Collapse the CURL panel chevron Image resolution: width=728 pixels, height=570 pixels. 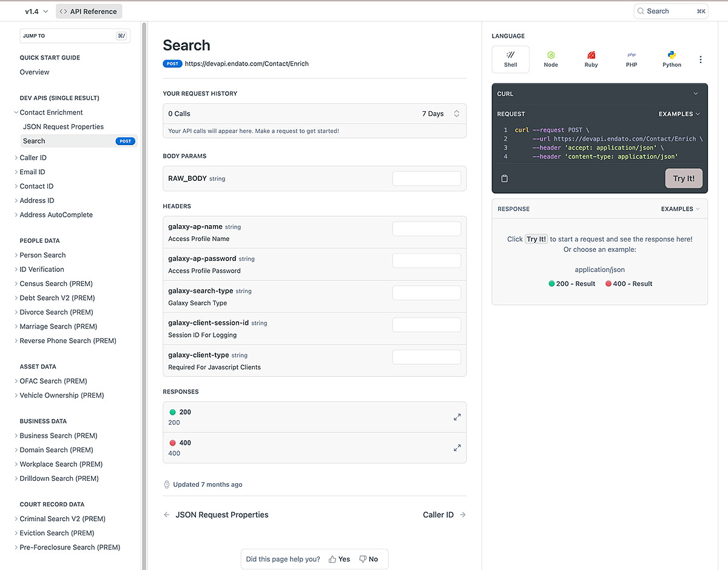click(696, 94)
